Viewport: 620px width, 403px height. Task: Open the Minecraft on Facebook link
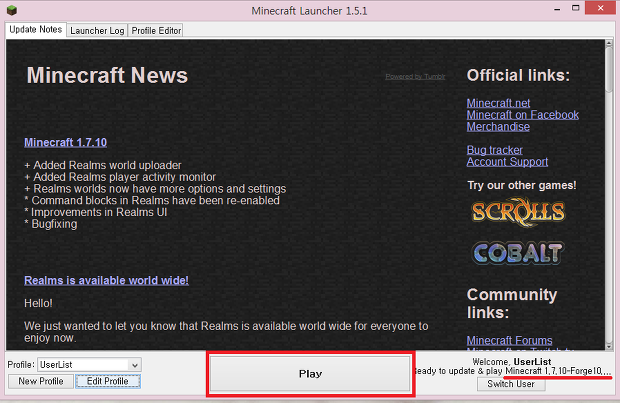pos(522,115)
